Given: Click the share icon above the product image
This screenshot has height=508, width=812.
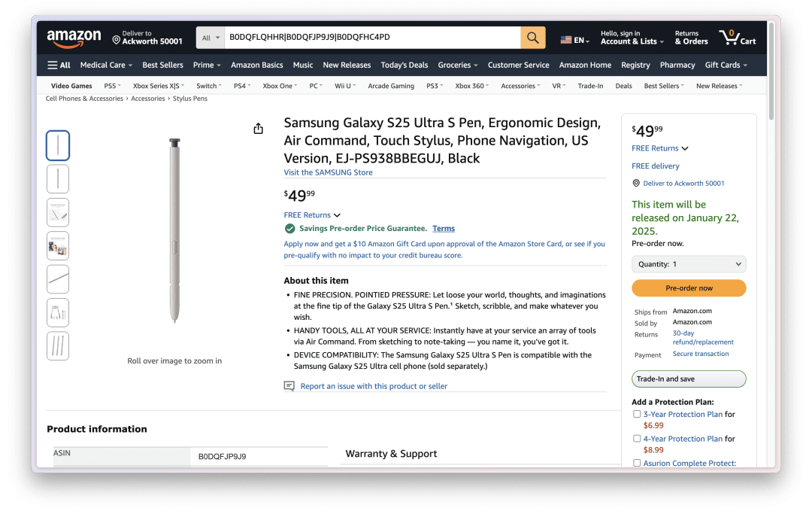Looking at the screenshot, I should pyautogui.click(x=258, y=129).
